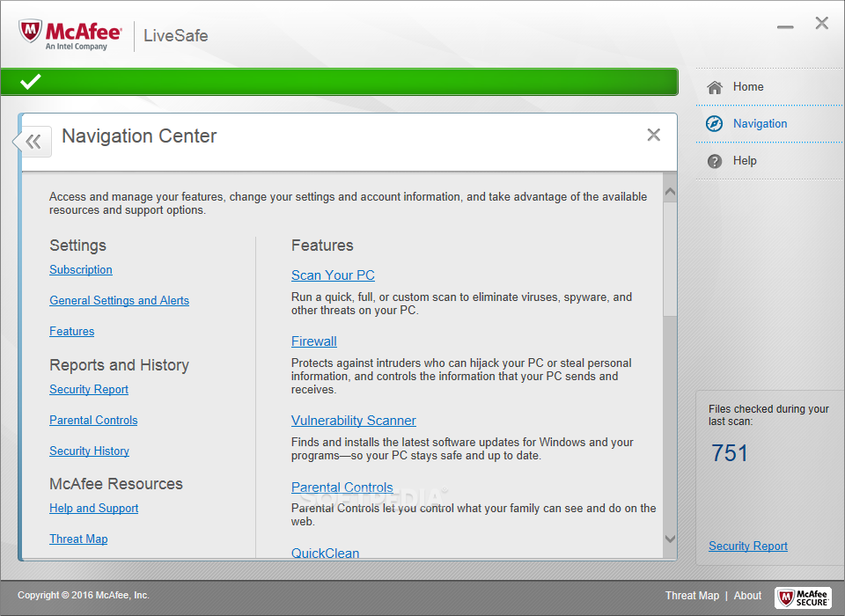This screenshot has height=616, width=845.
Task: Click the Vulnerability Scanner description text
Action: pos(462,449)
